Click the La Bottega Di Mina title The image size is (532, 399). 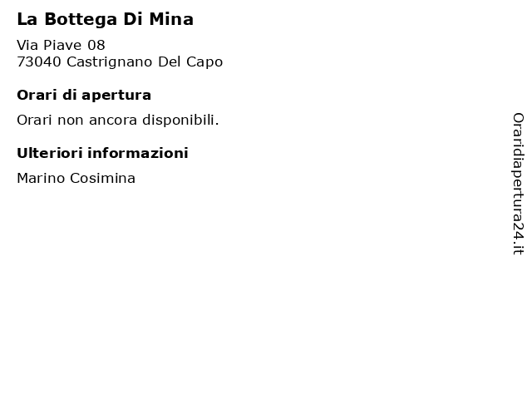click(x=106, y=19)
